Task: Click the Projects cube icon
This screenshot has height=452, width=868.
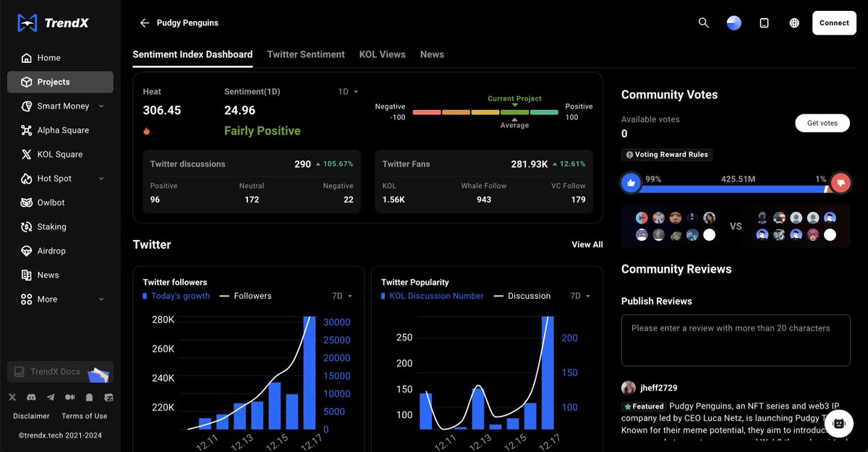Action: tap(27, 82)
